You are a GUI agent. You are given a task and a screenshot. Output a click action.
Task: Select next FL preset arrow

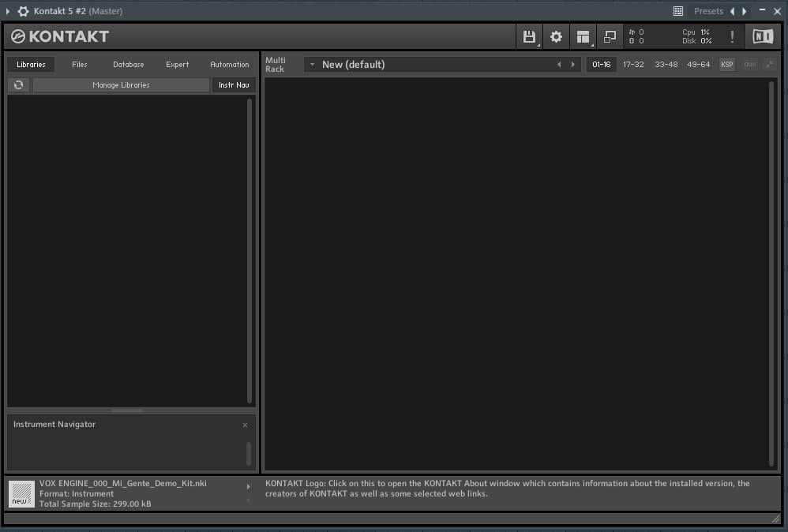pos(745,11)
